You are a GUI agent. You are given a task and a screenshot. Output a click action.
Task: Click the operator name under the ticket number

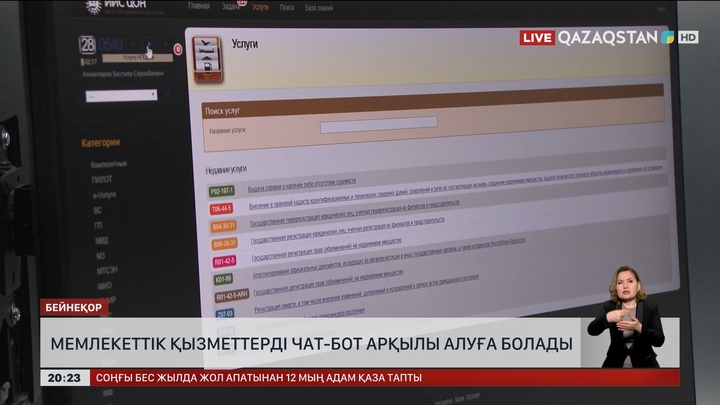coord(123,73)
